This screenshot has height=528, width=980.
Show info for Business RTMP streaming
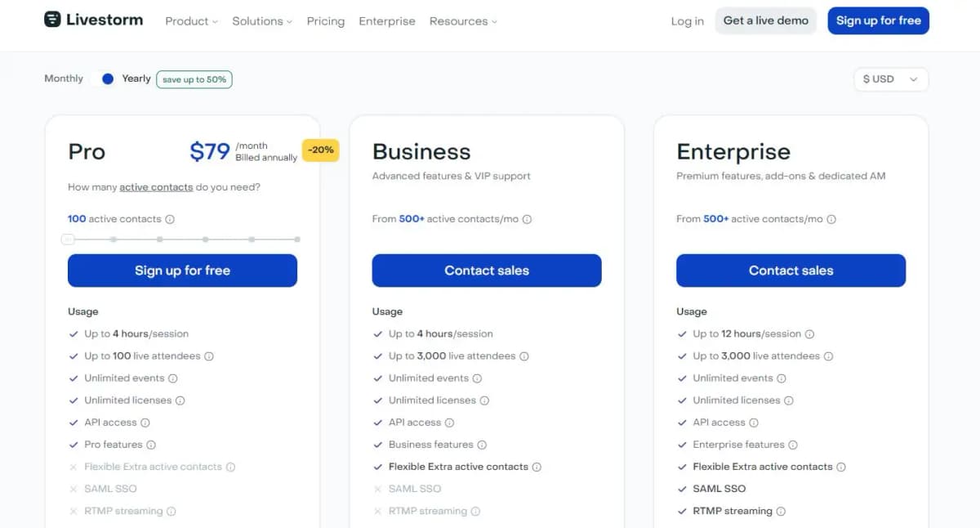coord(475,511)
